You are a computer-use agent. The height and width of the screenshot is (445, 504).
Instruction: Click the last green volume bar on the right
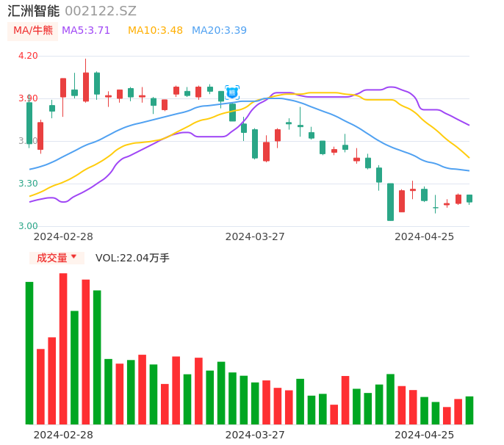pyautogui.click(x=469, y=410)
